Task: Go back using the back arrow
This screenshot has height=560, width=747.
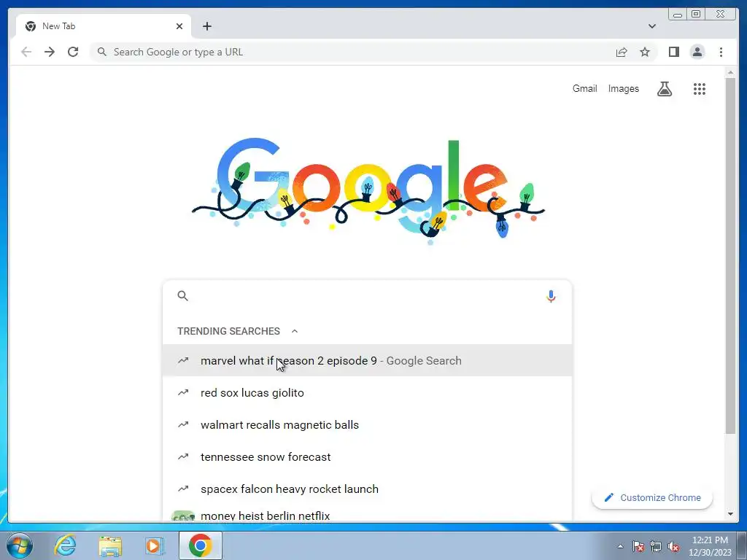Action: pos(26,52)
